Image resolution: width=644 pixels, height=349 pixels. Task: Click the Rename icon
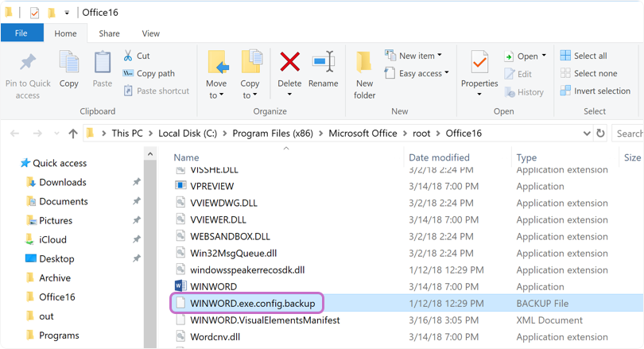tap(324, 62)
